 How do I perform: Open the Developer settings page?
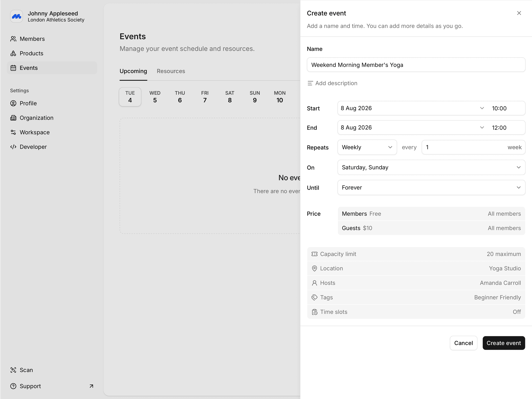click(52, 147)
